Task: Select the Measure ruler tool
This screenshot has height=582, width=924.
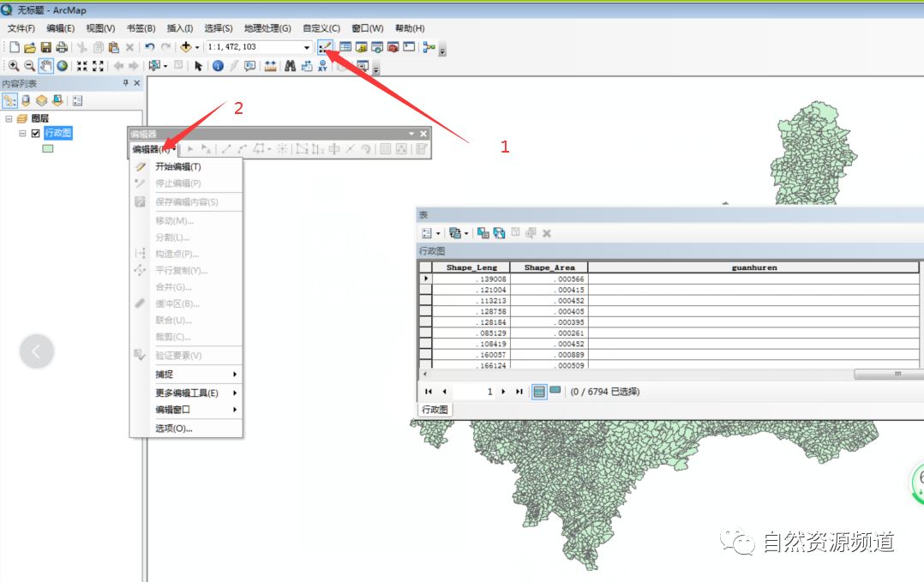Action: click(271, 66)
